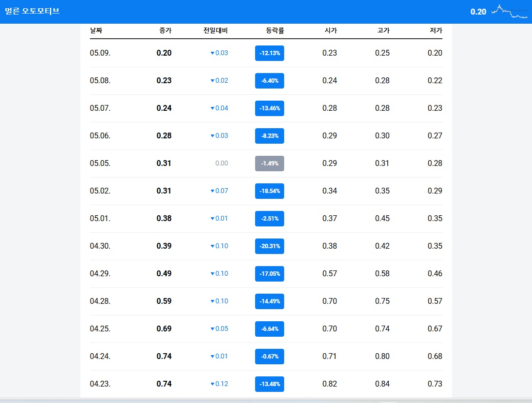532x403 pixels.
Task: Click the ▼0.02 change for 05.08.
Action: pyautogui.click(x=219, y=80)
